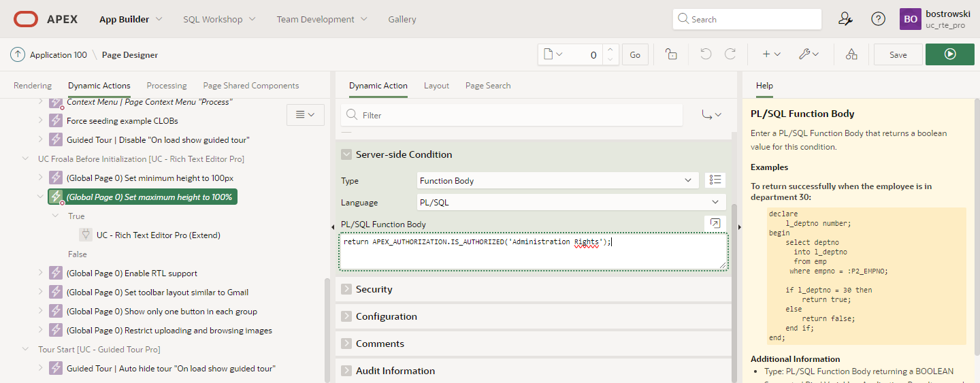Collapse the left pane using splitter arrow
Image resolution: width=980 pixels, height=383 pixels.
coord(332,226)
